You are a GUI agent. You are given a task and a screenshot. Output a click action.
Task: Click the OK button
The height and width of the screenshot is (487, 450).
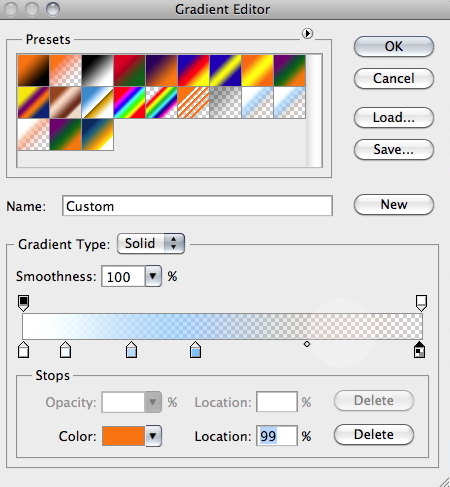point(394,46)
